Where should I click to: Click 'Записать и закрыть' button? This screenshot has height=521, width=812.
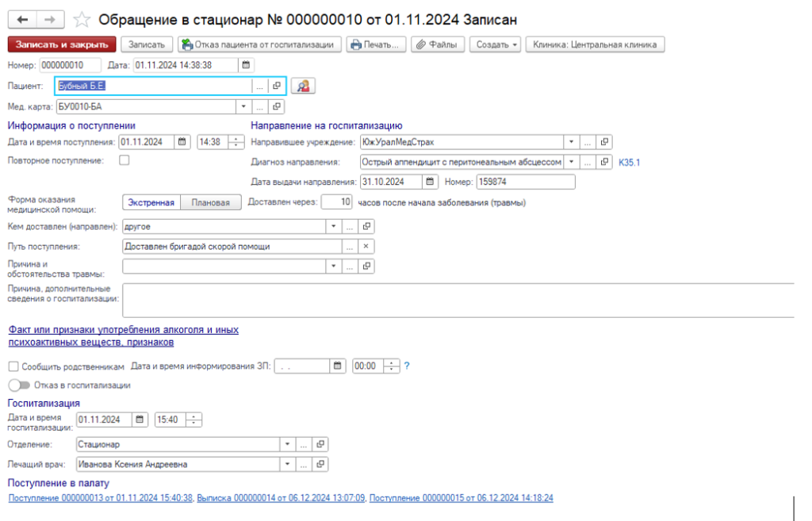(x=62, y=44)
